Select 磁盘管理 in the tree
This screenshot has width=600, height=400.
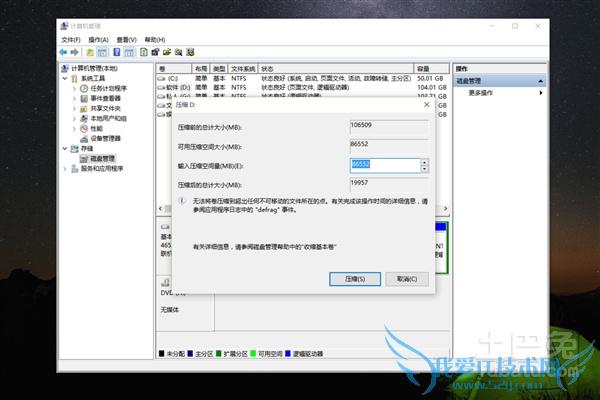click(102, 158)
